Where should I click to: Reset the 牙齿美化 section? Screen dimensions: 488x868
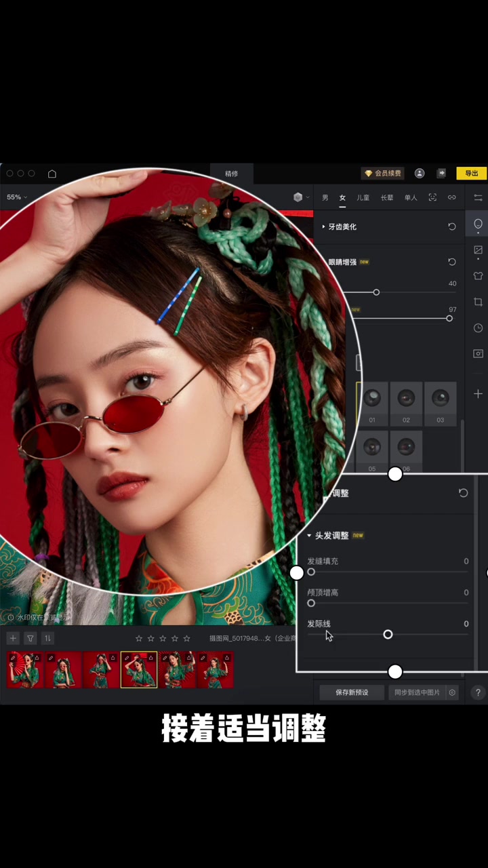click(x=452, y=226)
